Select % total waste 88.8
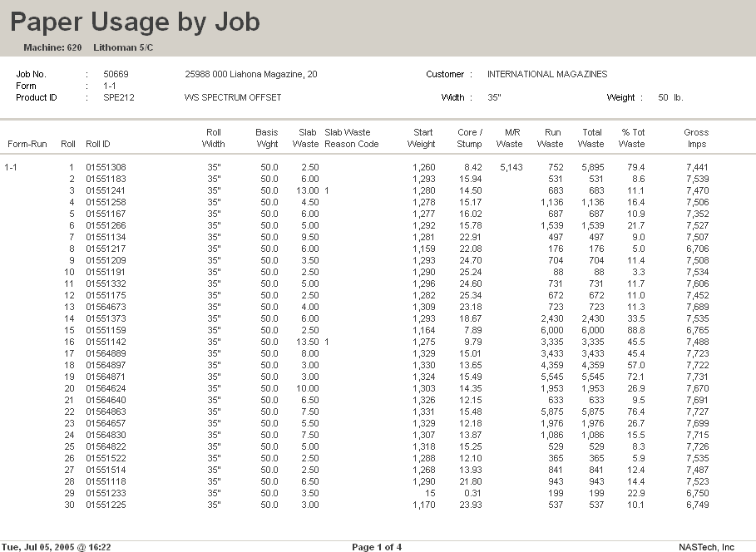Viewport: 756px width, 552px height. pos(636,330)
